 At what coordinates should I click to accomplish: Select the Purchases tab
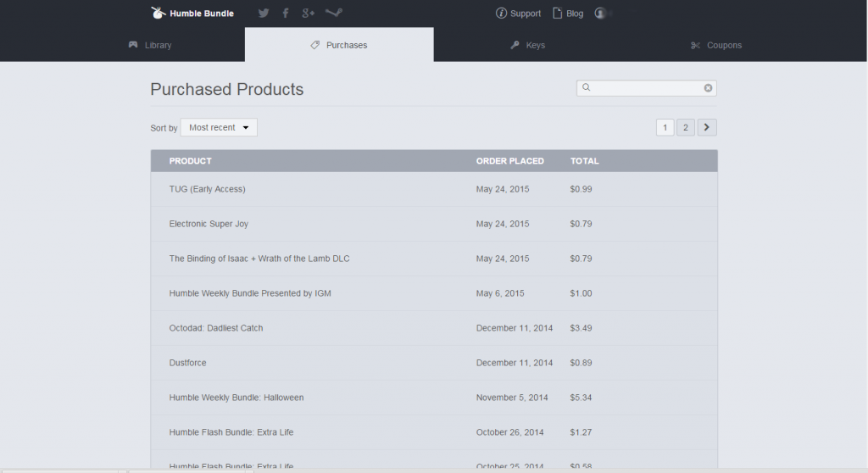click(339, 45)
